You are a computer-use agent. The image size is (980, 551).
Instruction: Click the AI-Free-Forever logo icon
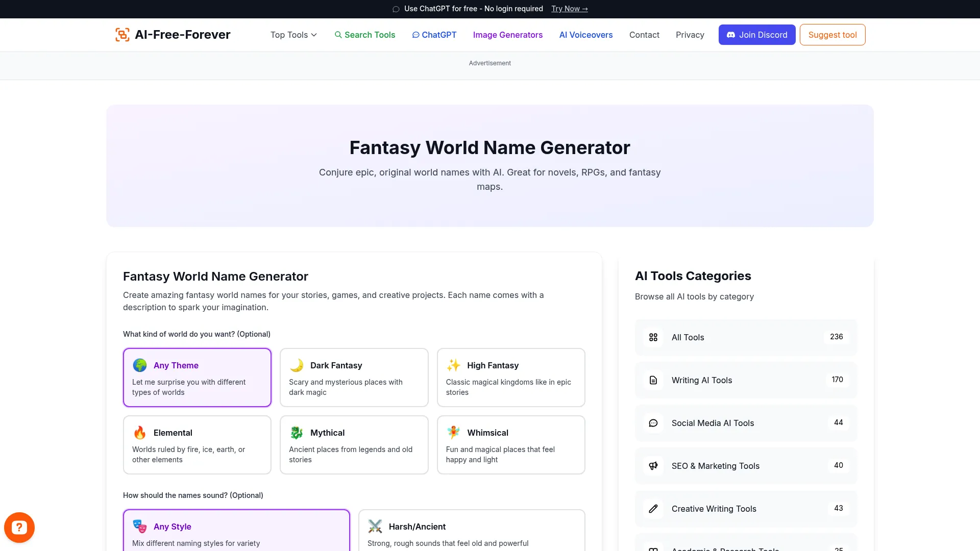click(122, 34)
